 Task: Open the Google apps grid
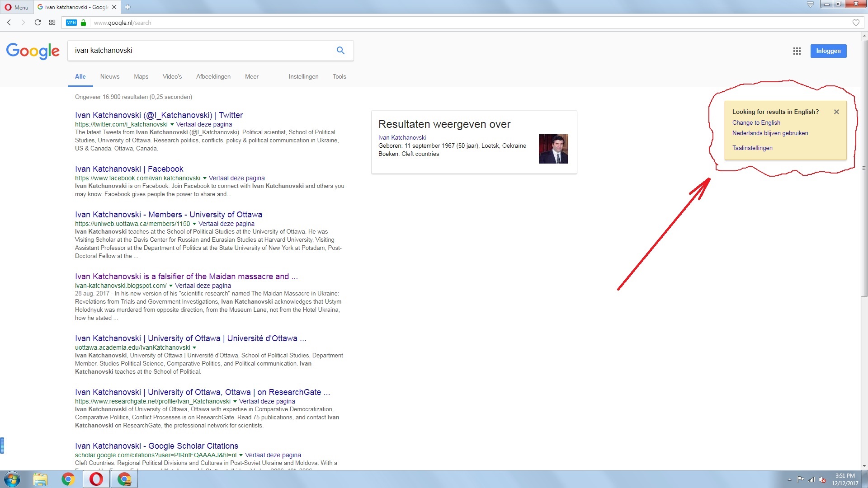(797, 51)
